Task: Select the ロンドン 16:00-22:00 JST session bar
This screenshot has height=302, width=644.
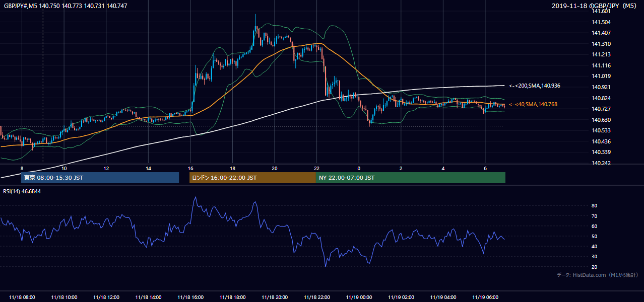Action: [252, 178]
